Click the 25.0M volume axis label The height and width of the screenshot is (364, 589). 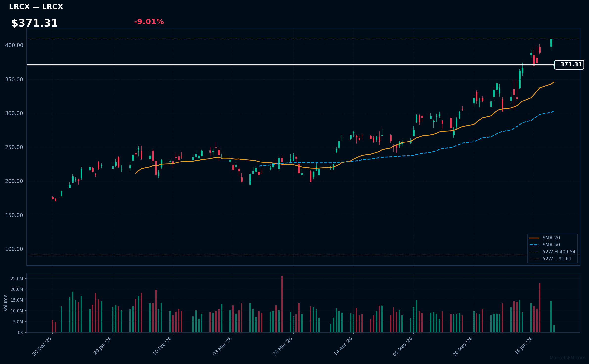[x=17, y=279]
